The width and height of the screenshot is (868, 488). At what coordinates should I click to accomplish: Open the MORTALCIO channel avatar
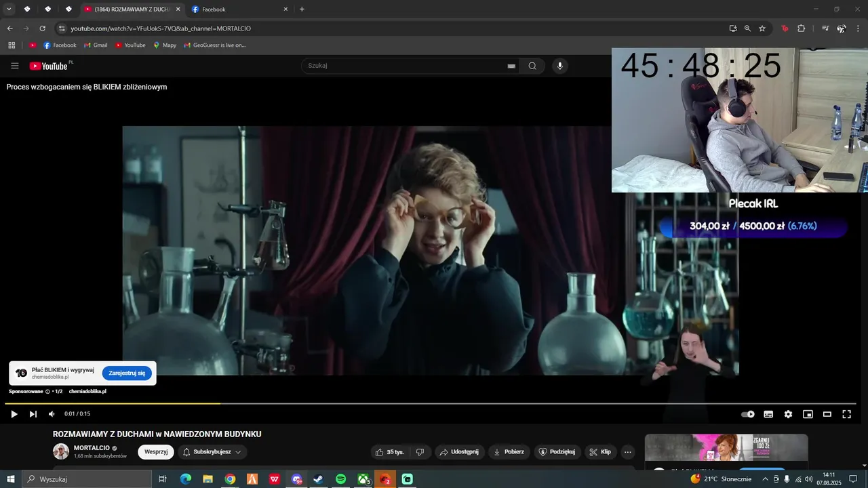pyautogui.click(x=61, y=451)
